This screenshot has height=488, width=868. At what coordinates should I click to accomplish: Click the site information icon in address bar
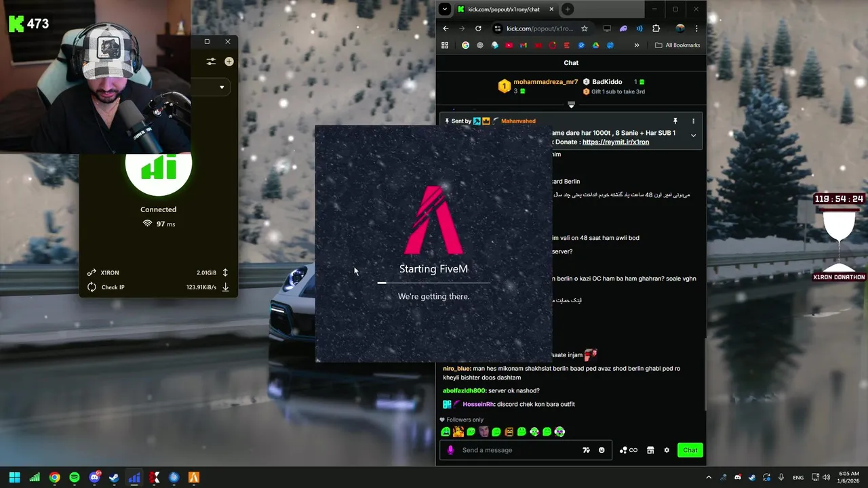498,28
